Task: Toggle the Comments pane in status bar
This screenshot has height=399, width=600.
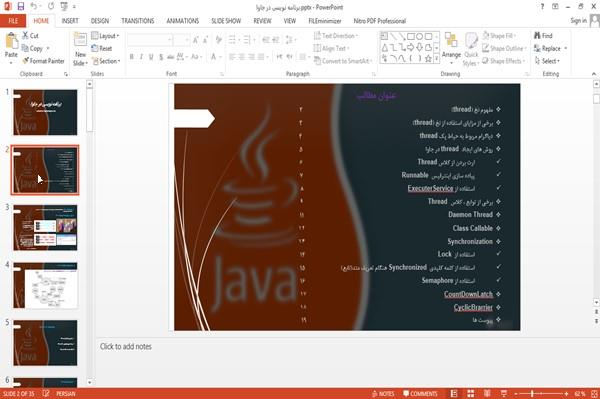Action: pos(420,394)
